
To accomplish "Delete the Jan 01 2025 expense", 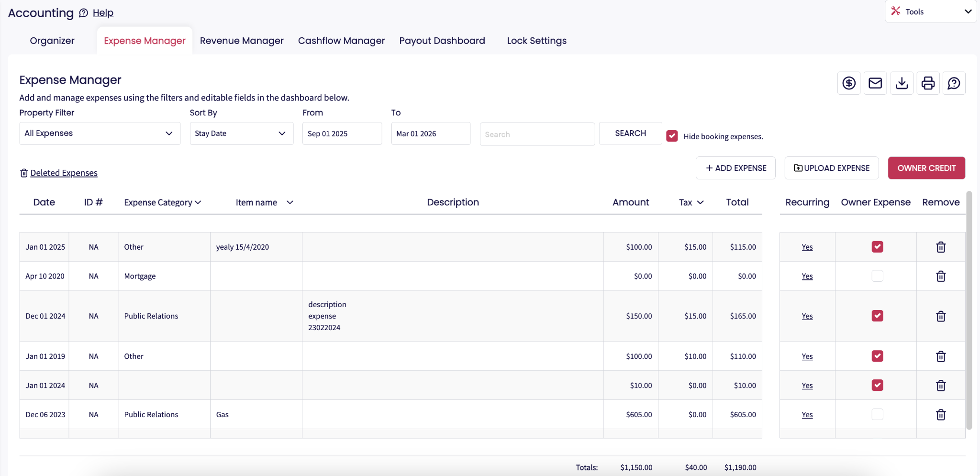I will coord(941,247).
